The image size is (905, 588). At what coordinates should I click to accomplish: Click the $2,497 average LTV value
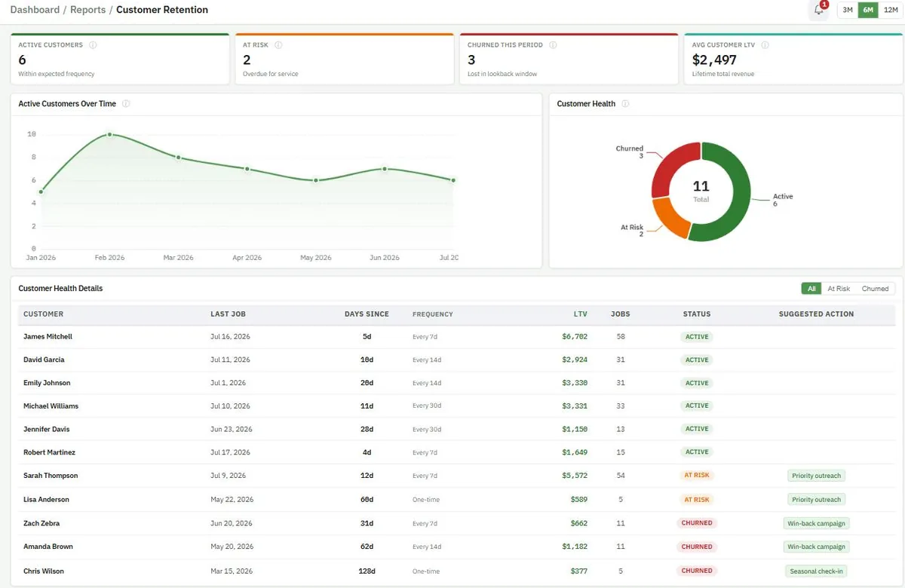coord(714,60)
